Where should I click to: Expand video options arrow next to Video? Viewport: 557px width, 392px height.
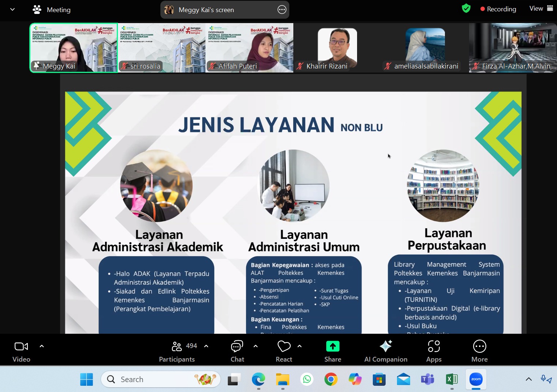click(x=42, y=346)
